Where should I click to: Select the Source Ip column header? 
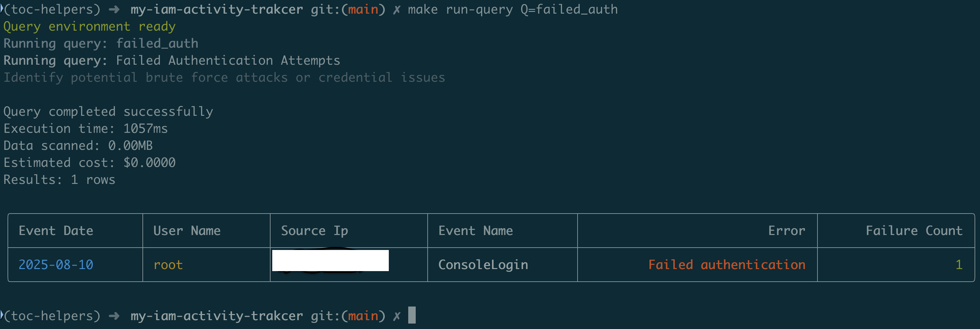[314, 231]
